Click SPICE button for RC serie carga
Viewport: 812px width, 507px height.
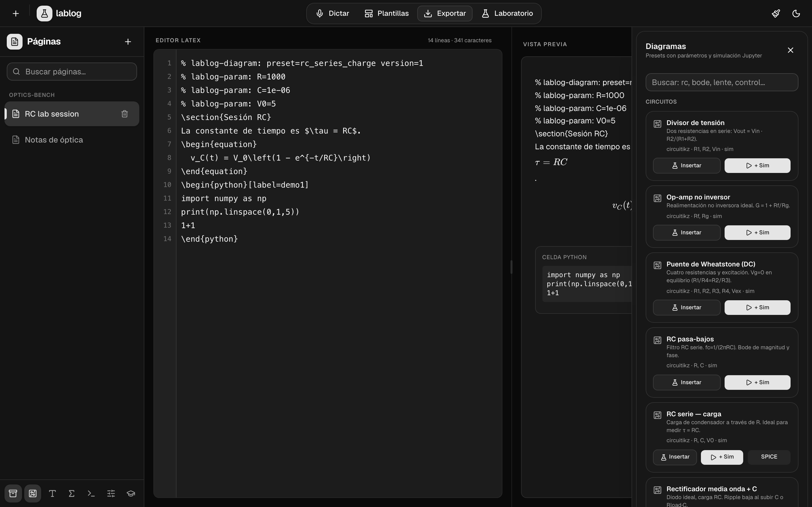pos(769,457)
